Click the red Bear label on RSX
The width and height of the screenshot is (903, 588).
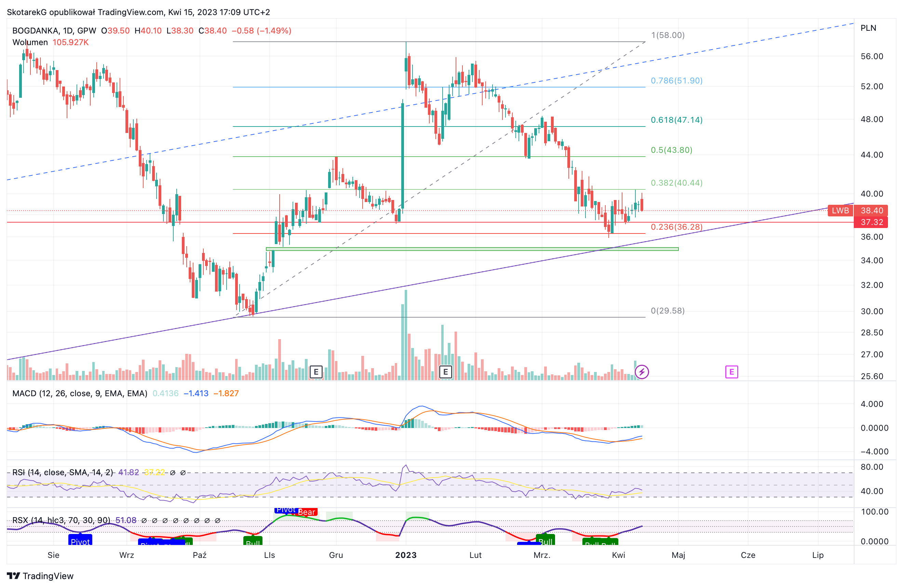tap(307, 512)
